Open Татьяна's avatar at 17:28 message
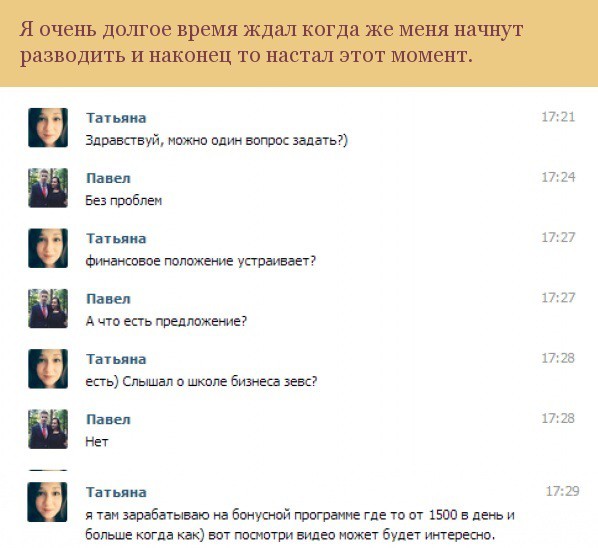The height and width of the screenshot is (548, 598). [x=48, y=368]
